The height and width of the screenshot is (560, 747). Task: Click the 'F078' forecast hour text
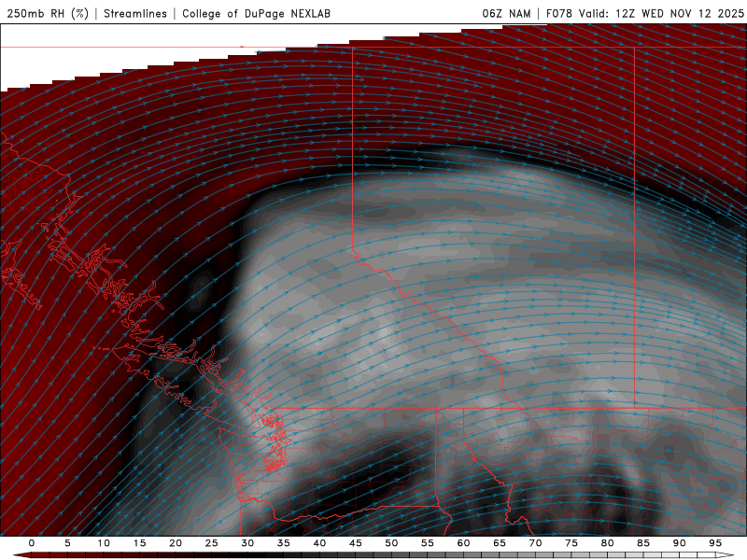click(x=559, y=13)
